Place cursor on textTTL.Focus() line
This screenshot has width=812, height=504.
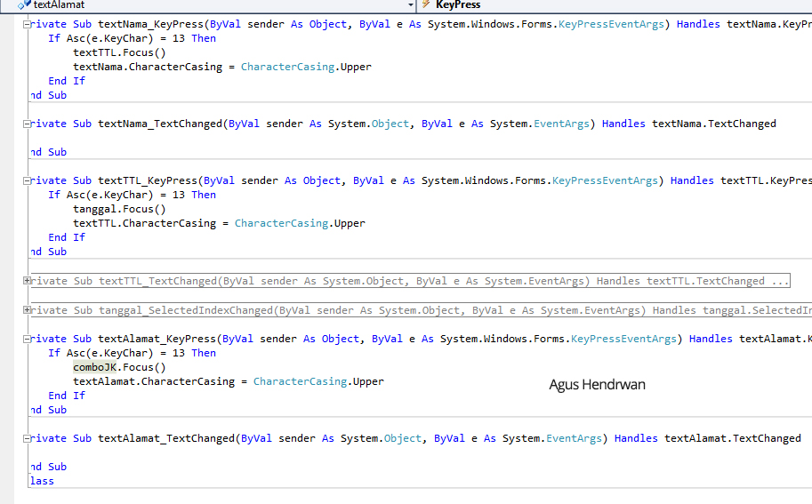(x=119, y=52)
